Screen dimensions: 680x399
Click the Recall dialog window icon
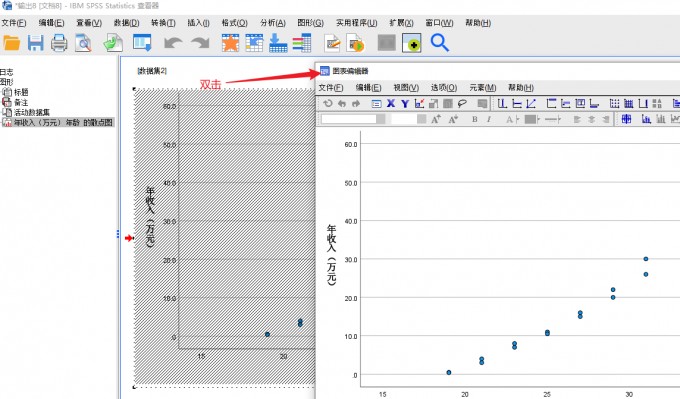[142, 43]
